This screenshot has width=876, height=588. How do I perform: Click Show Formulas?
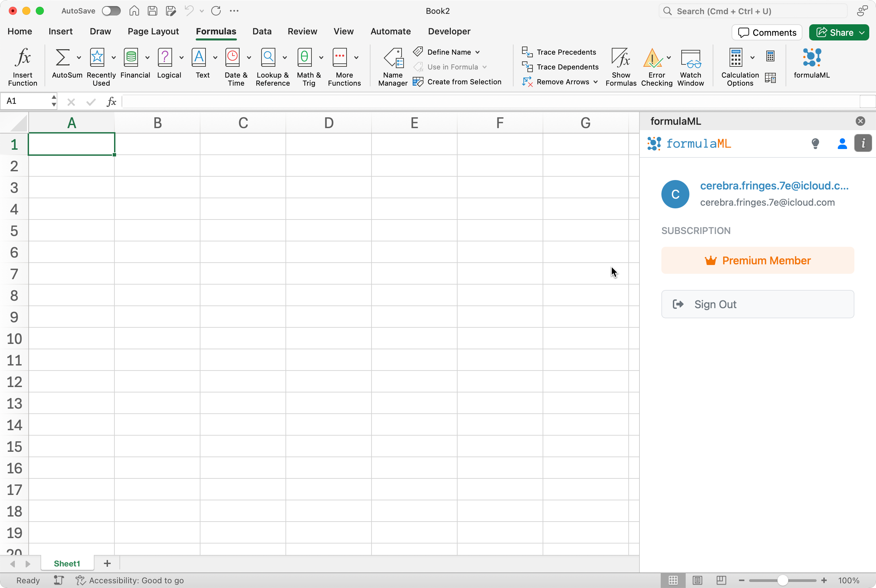pyautogui.click(x=621, y=67)
